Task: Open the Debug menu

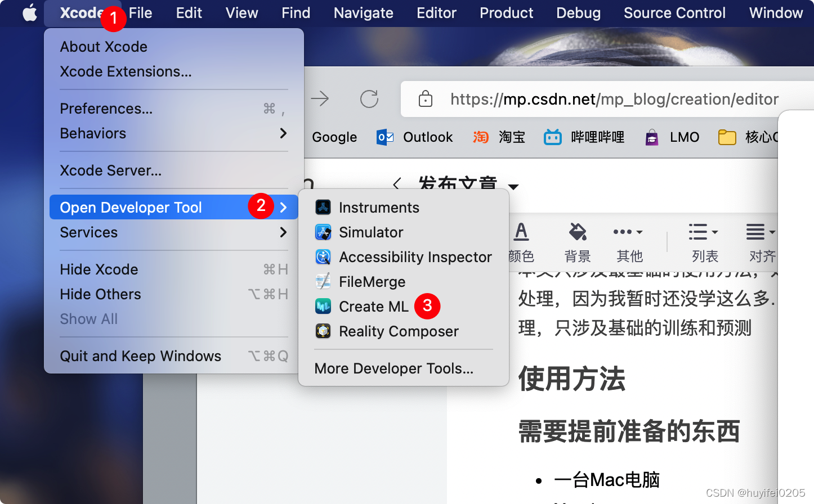Action: (x=578, y=12)
